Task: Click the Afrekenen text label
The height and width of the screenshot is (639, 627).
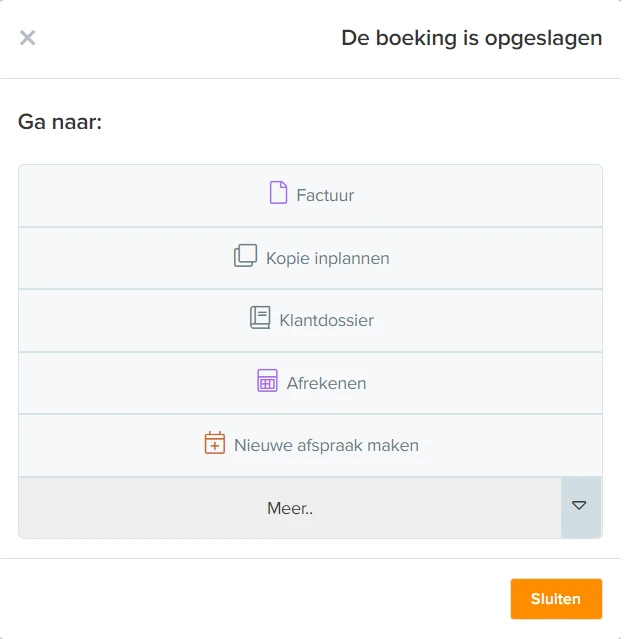Action: (x=326, y=383)
